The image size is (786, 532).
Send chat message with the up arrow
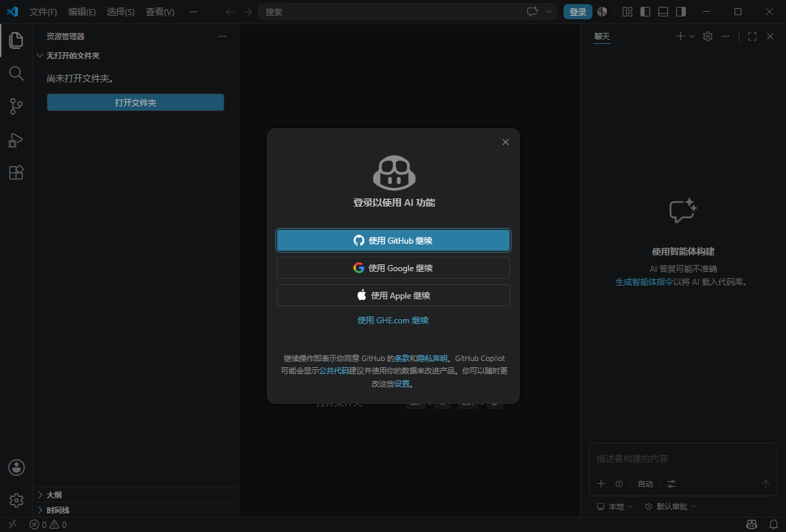[765, 484]
